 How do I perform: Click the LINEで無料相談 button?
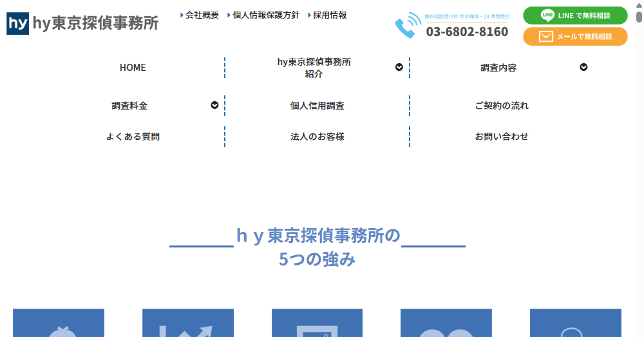pos(575,15)
